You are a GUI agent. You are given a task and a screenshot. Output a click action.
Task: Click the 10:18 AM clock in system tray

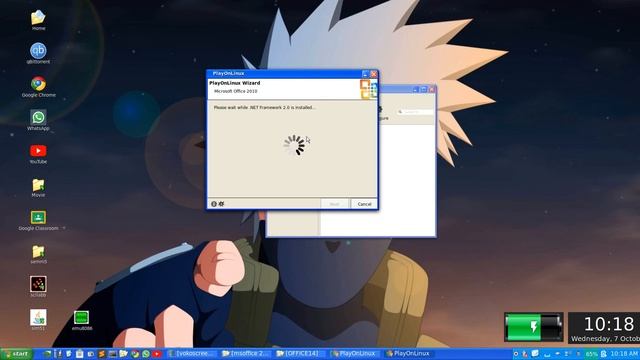pyautogui.click(x=624, y=354)
